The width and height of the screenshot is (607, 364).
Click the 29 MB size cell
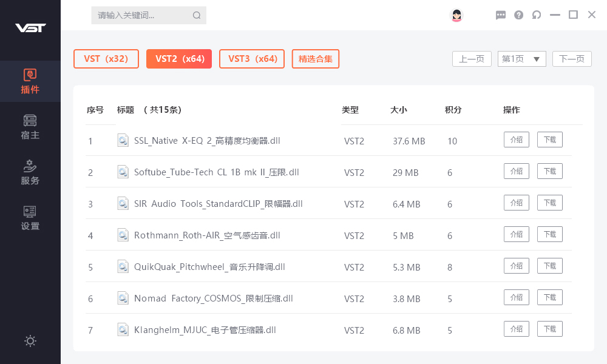(405, 173)
